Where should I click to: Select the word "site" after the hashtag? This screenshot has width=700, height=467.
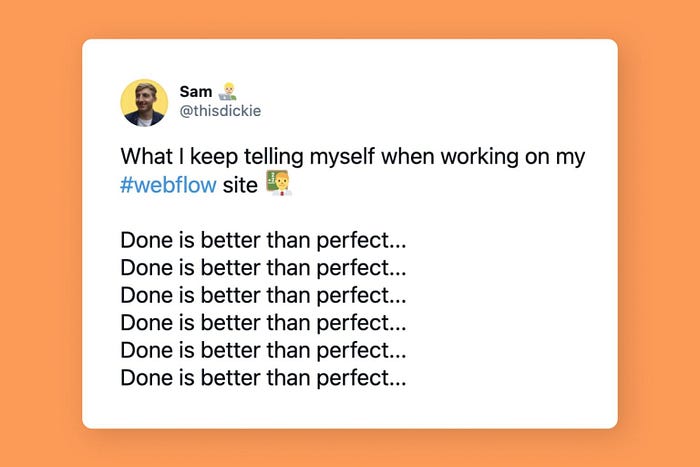pos(240,185)
